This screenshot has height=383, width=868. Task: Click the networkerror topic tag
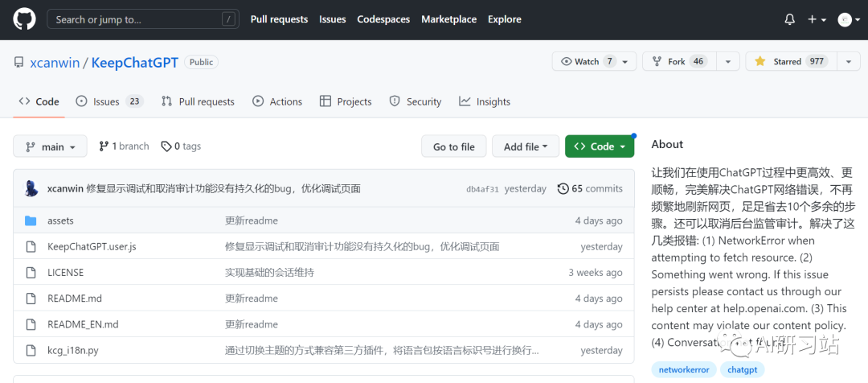coord(684,369)
